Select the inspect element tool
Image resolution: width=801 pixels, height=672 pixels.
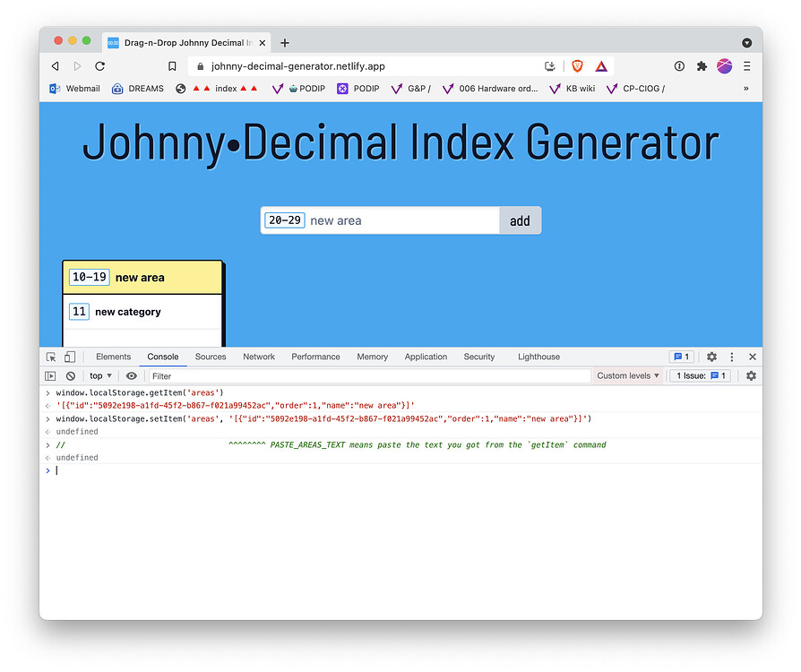(x=51, y=357)
